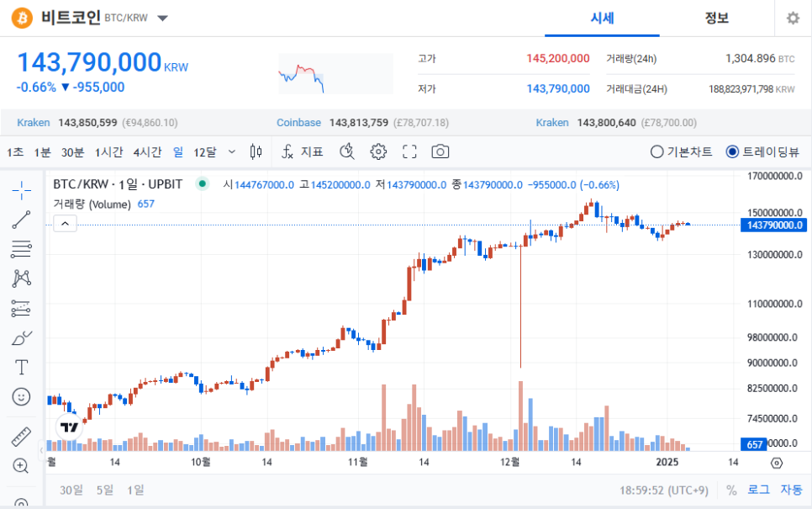Click the 저가 value 143,790,000

[558, 88]
